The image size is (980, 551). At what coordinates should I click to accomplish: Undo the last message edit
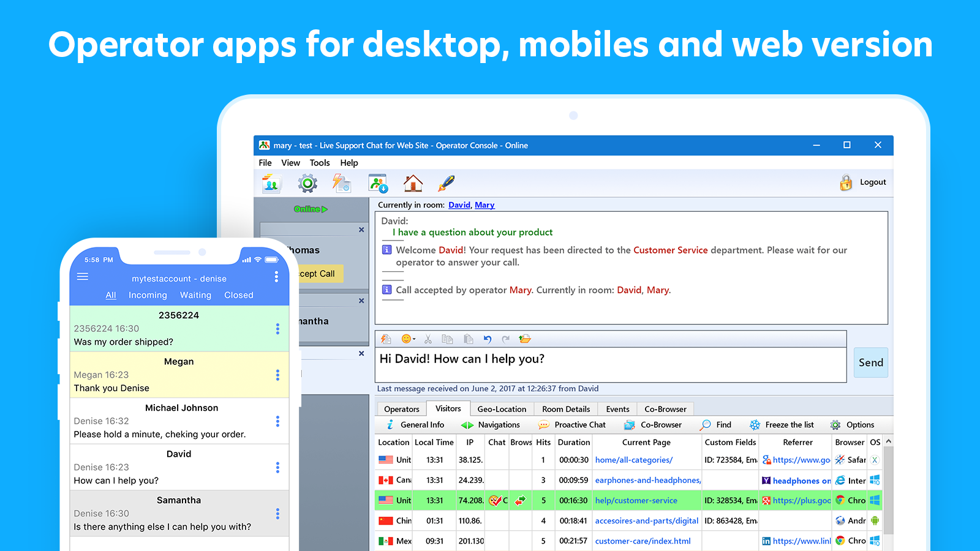(488, 339)
